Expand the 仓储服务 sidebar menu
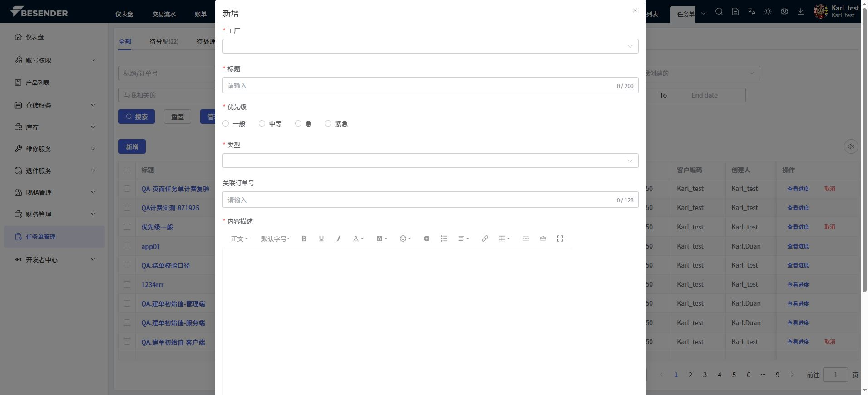 click(x=54, y=106)
